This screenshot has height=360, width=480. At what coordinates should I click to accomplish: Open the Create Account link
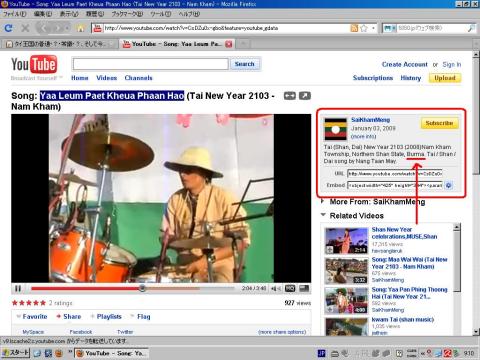coord(405,64)
